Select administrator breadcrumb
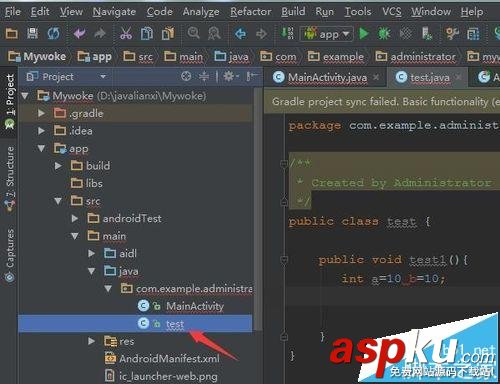The width and height of the screenshot is (500, 384). point(415,57)
